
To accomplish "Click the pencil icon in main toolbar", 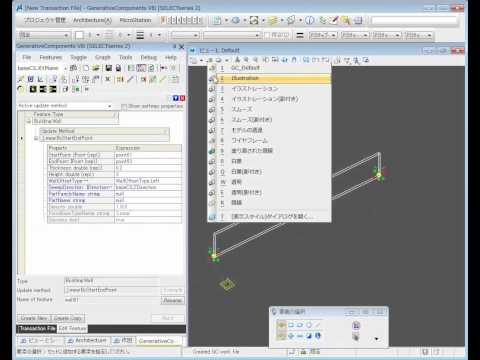I will click(333, 20).
